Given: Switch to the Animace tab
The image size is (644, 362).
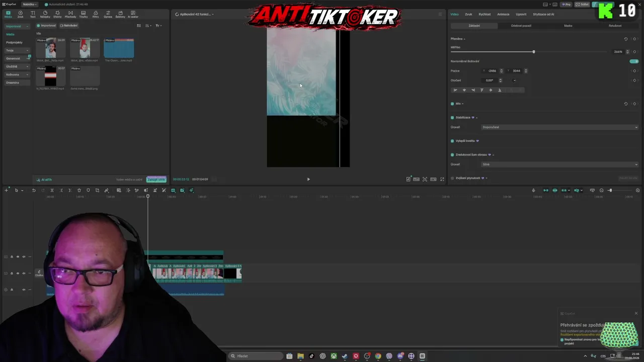Looking at the screenshot, I should point(503,14).
